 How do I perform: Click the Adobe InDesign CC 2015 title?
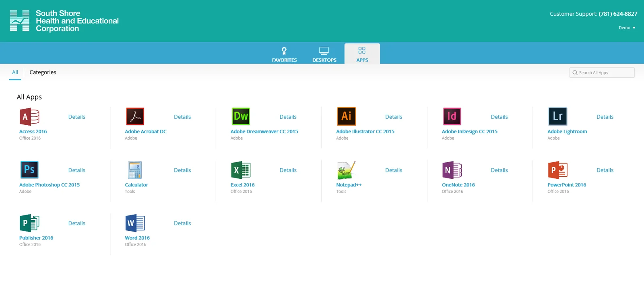(470, 132)
